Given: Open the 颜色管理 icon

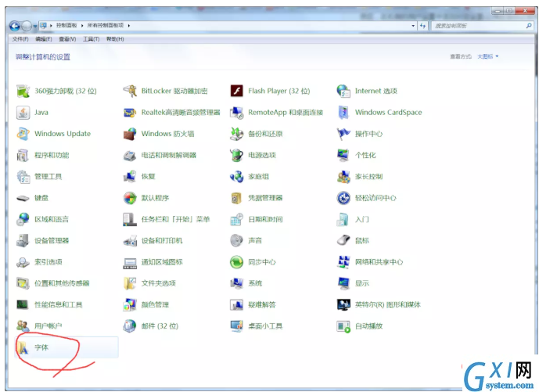Looking at the screenshot, I should [x=130, y=304].
